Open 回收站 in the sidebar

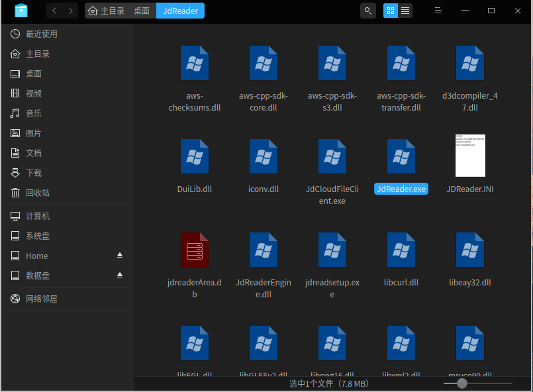[x=68, y=193]
